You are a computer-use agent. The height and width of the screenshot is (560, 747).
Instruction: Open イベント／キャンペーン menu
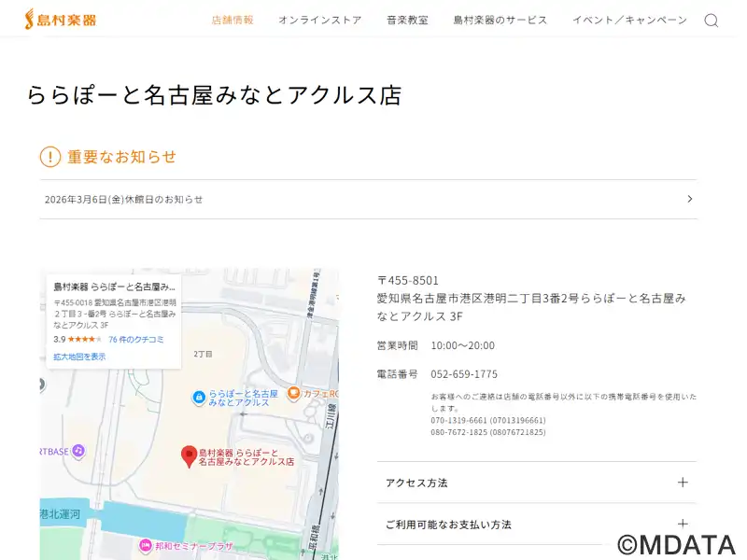pyautogui.click(x=629, y=21)
